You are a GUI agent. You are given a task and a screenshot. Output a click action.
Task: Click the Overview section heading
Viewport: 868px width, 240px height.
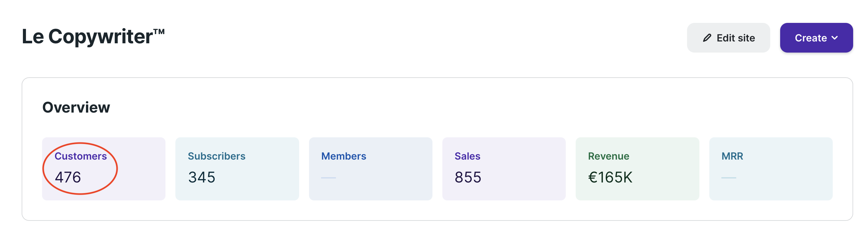[76, 108]
